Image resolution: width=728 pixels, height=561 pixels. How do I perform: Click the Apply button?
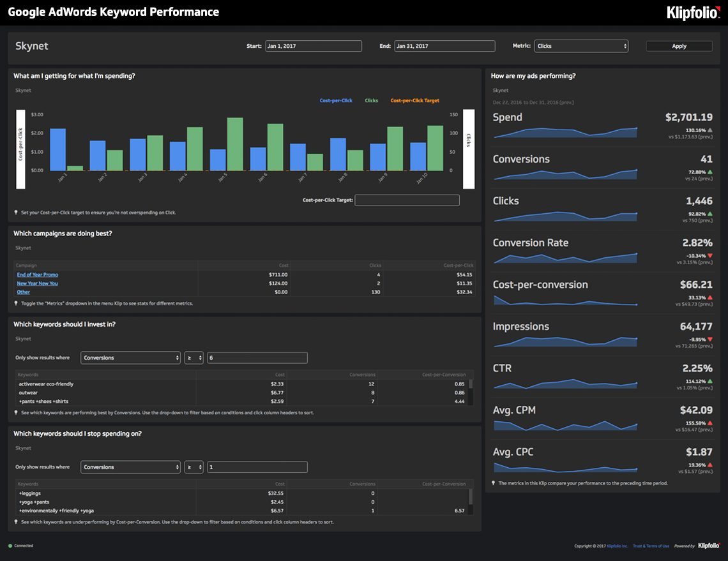pos(679,45)
